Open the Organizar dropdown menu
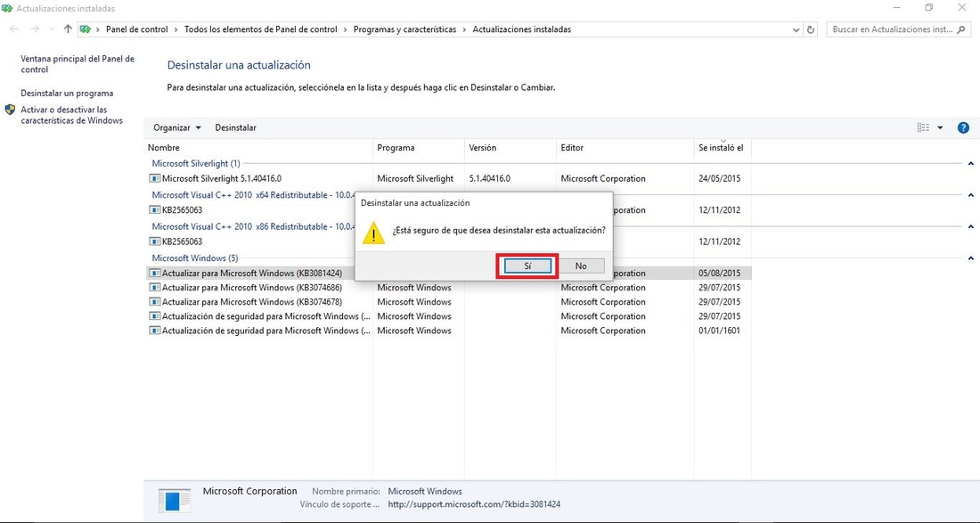Image resolution: width=980 pixels, height=523 pixels. pos(177,127)
